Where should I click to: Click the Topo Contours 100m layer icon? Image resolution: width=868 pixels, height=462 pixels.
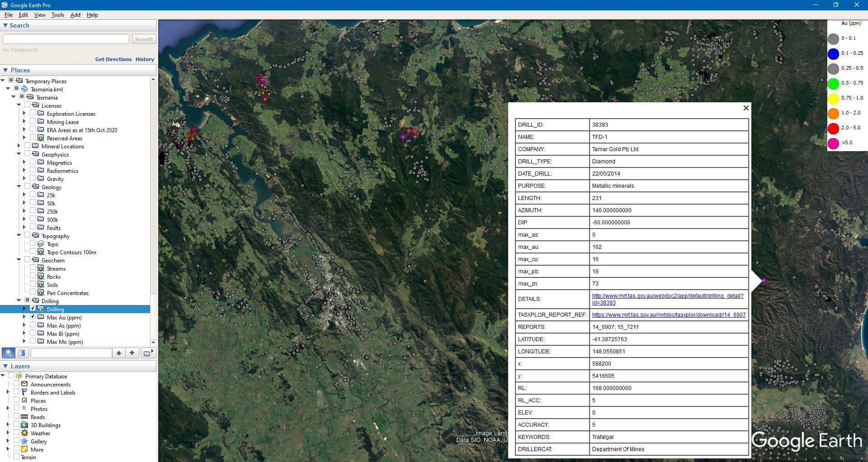(x=41, y=252)
